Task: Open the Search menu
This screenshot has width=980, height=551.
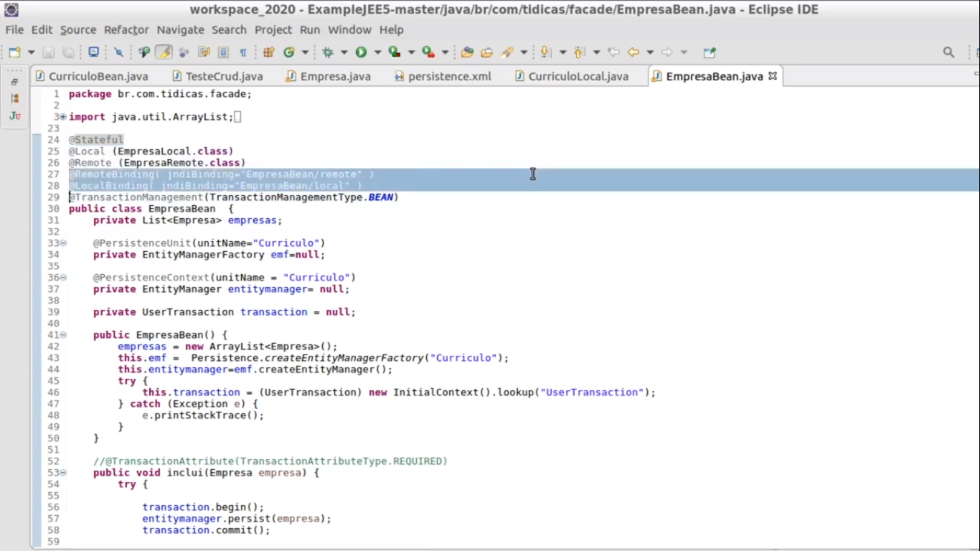Action: (229, 29)
